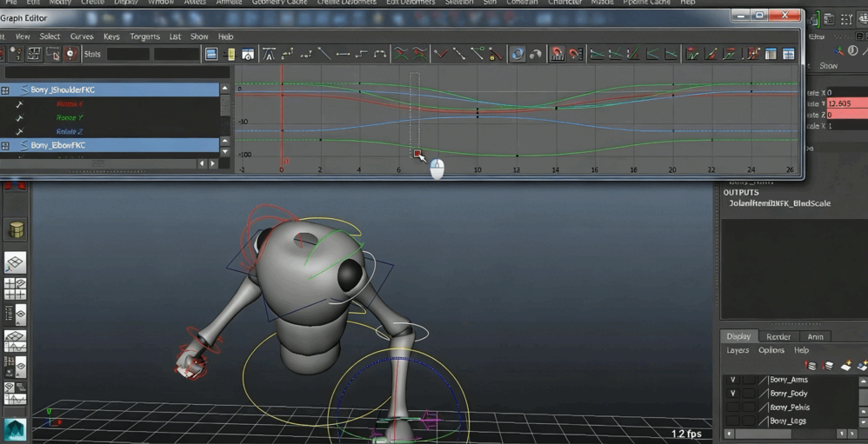Apply Linear tangents from Graph Editor toolbar
Viewport: 868px width, 444px height.
(324, 54)
